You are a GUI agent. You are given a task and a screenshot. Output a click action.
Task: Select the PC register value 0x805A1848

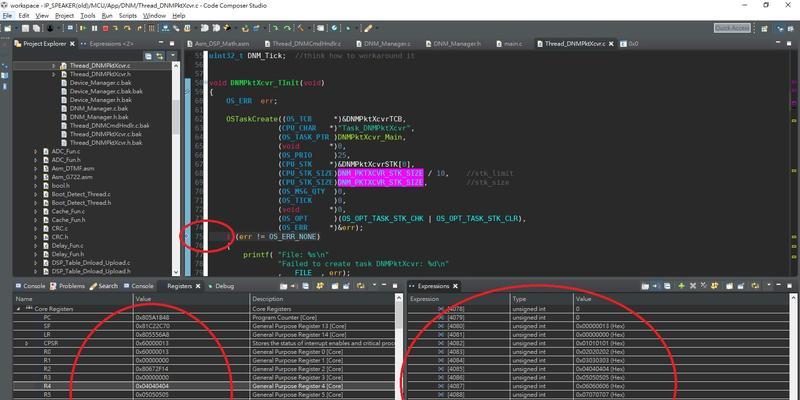[153, 317]
